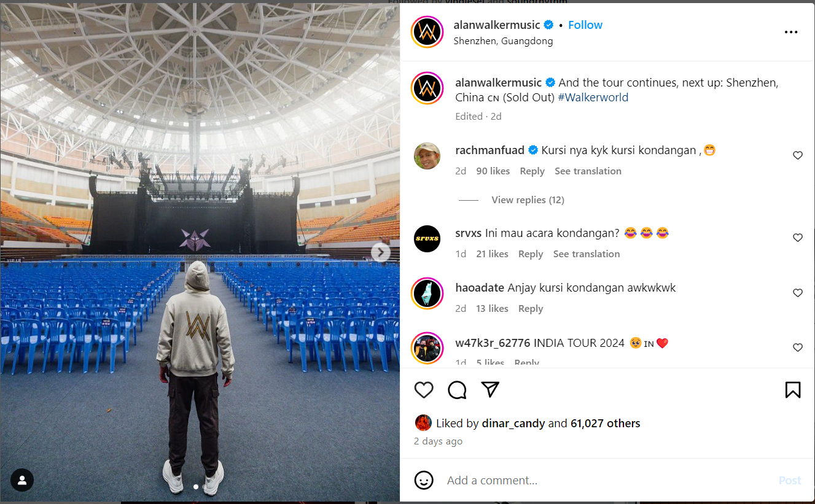Like rachmanfuad's comment
This screenshot has width=815, height=504.
[x=798, y=155]
